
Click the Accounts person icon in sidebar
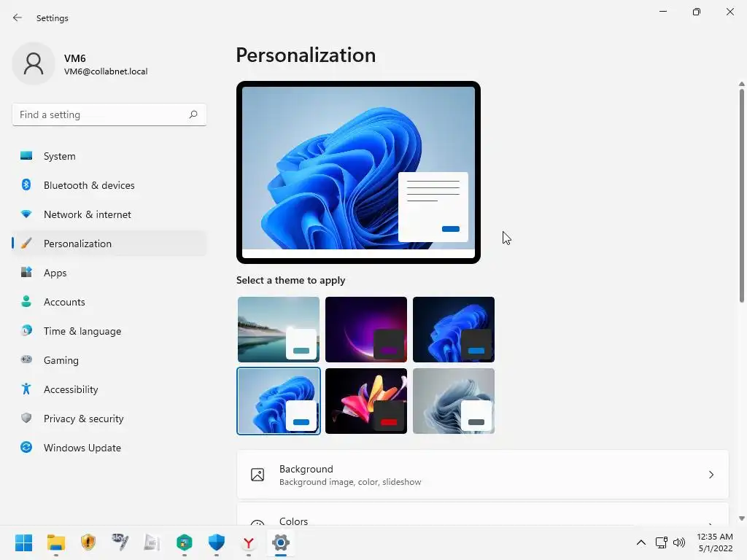[26, 301]
